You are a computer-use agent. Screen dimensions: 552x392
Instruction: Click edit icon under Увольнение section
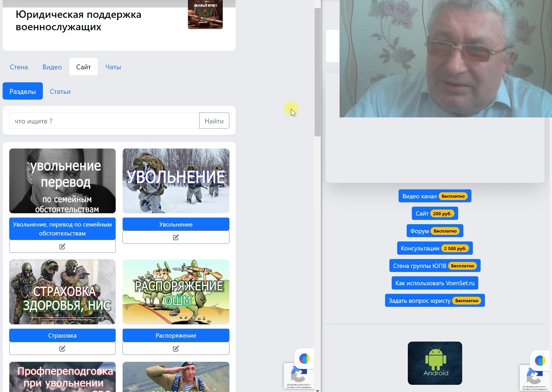point(176,237)
